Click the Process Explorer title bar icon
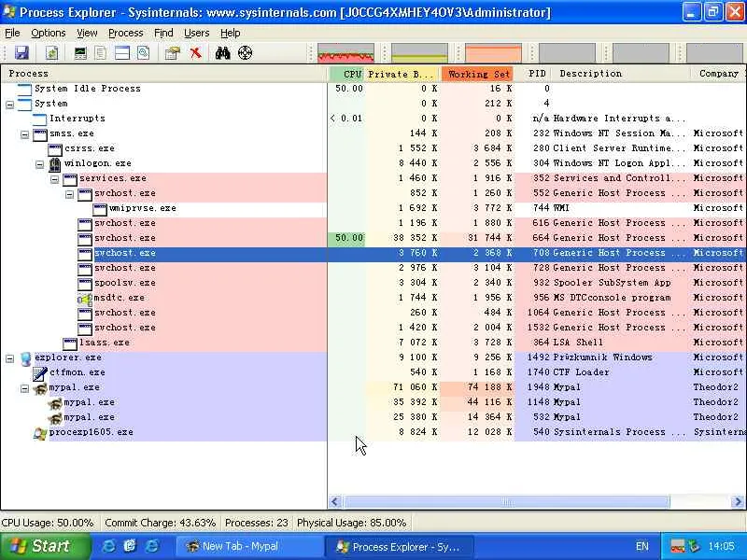 click(8, 12)
